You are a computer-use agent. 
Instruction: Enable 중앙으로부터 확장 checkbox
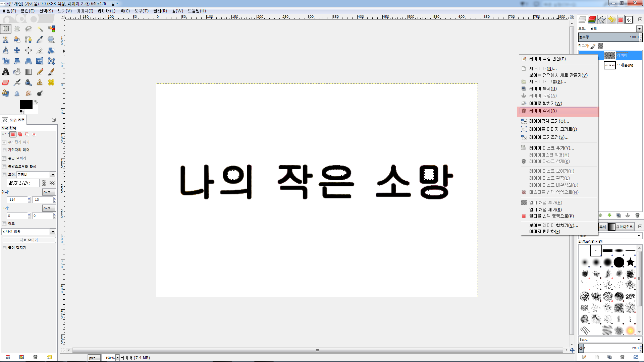tap(4, 167)
